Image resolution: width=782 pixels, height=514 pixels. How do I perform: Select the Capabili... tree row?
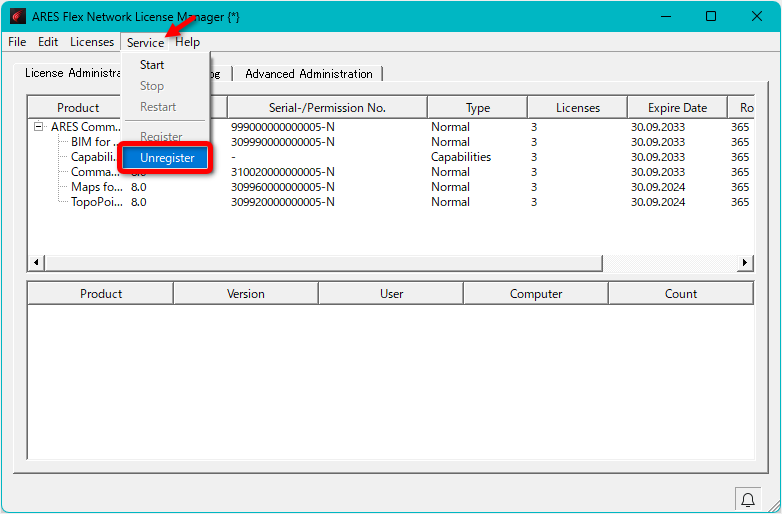click(x=93, y=157)
